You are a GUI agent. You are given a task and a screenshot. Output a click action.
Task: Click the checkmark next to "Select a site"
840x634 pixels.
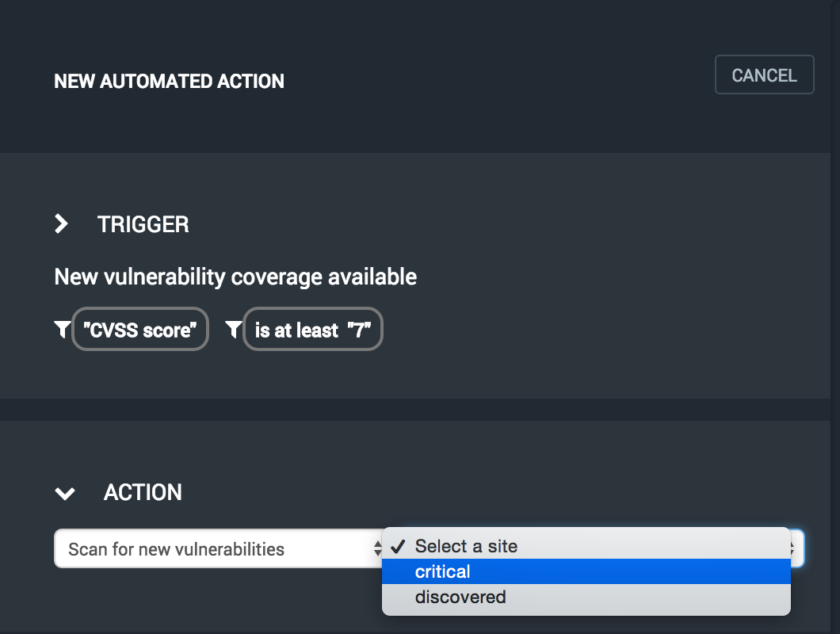click(399, 546)
